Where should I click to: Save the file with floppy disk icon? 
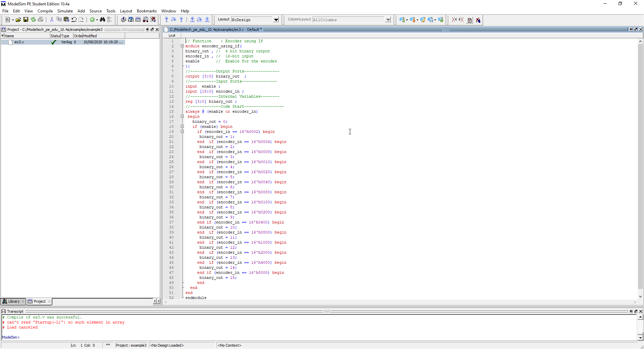25,20
